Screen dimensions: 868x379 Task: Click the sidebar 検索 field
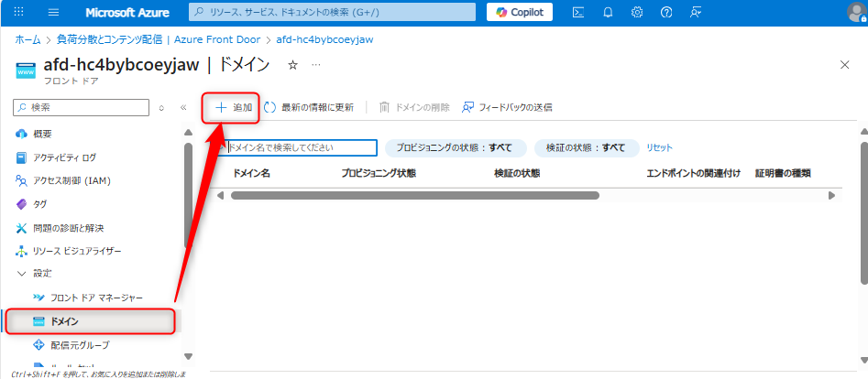coord(81,107)
